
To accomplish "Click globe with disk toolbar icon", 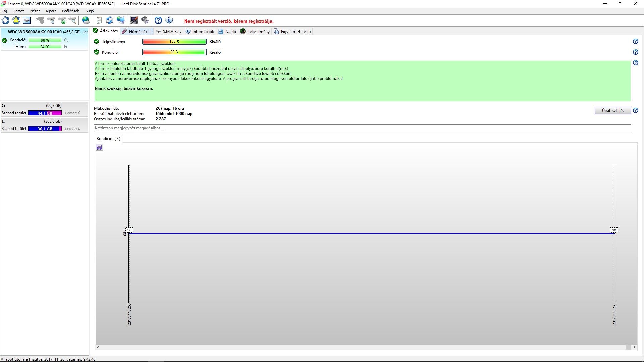I will (x=86, y=20).
